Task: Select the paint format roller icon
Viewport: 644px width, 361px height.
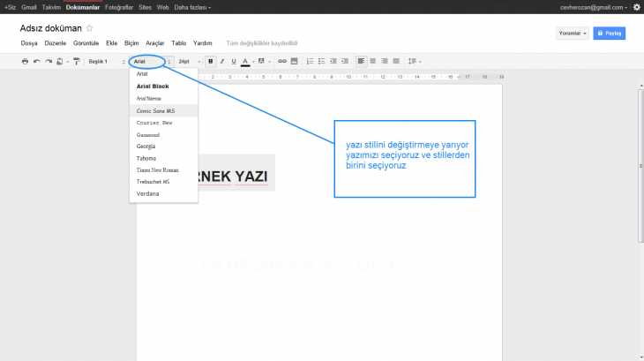Action: click(x=77, y=62)
